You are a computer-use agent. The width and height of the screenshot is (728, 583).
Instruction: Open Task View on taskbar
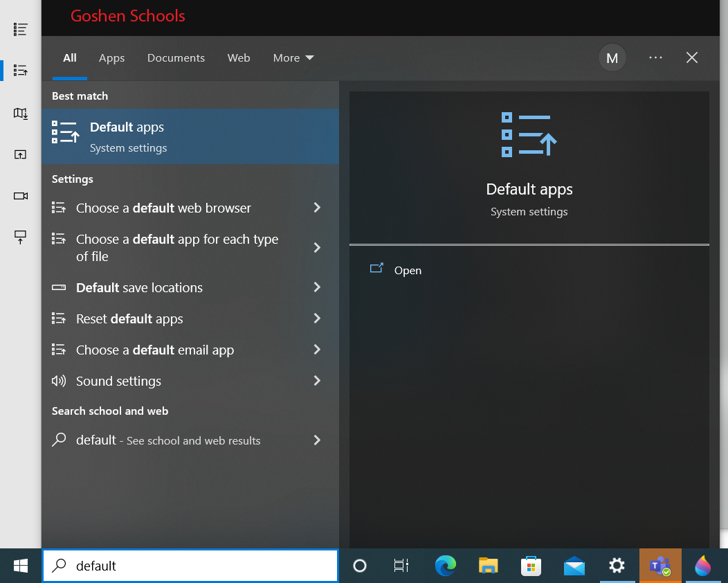[401, 566]
